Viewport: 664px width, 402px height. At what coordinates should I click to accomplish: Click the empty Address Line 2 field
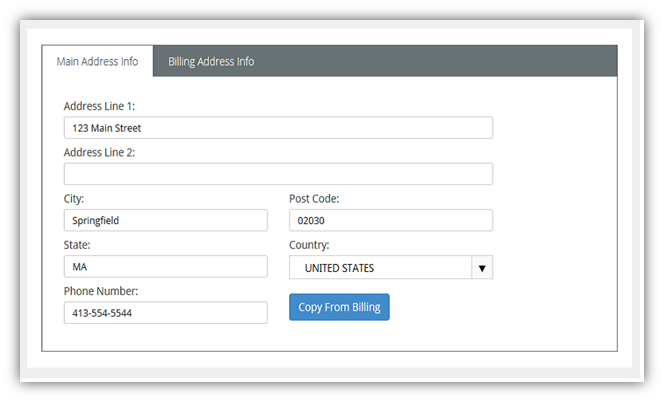(x=278, y=174)
